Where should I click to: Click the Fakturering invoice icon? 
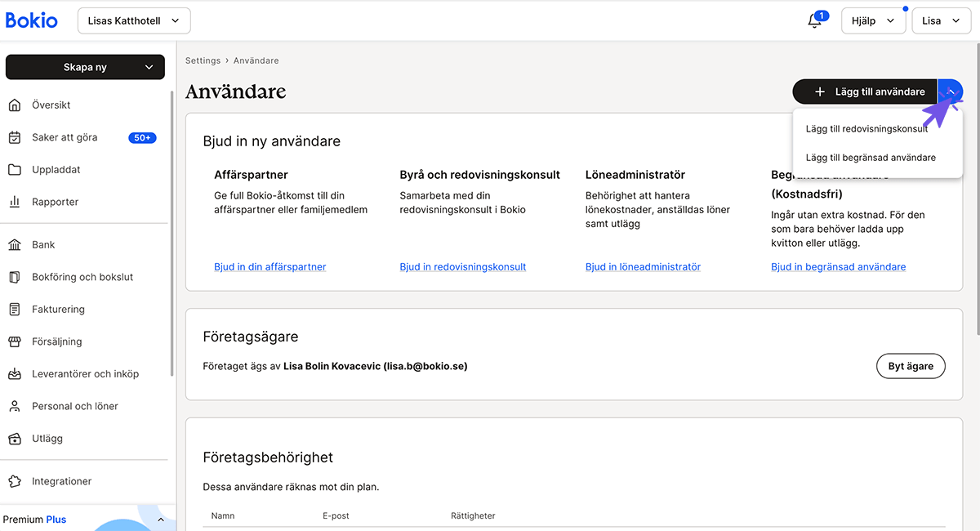pos(15,310)
